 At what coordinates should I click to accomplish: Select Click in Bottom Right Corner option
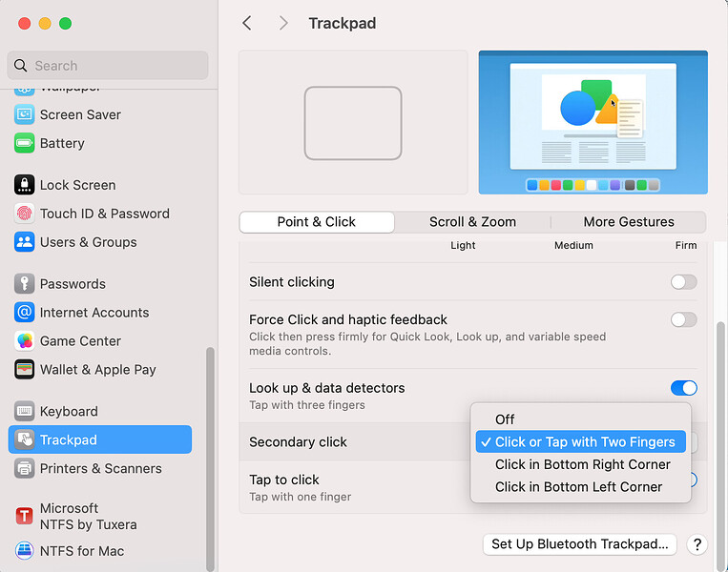coord(582,464)
